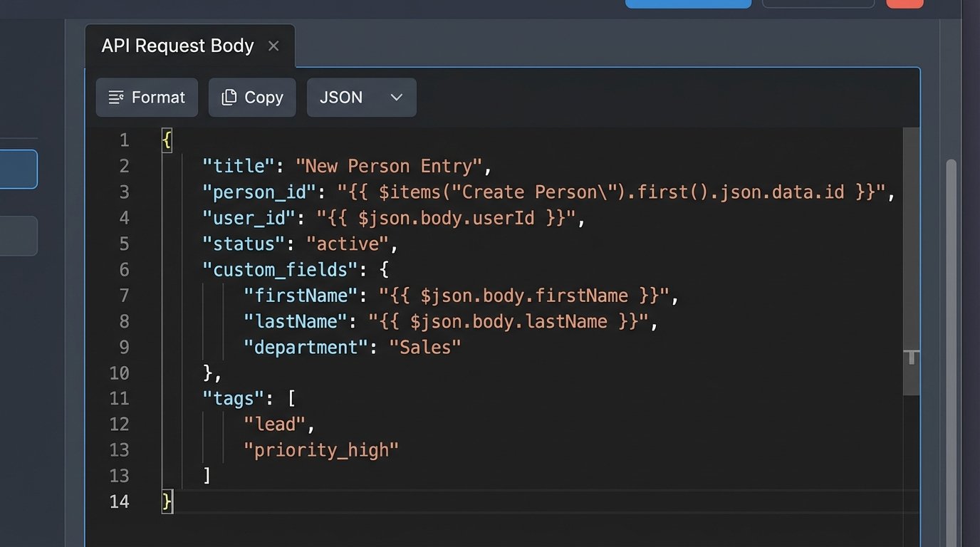Click the Copy clipboard icon
The height and width of the screenshot is (547, 980).
point(229,98)
